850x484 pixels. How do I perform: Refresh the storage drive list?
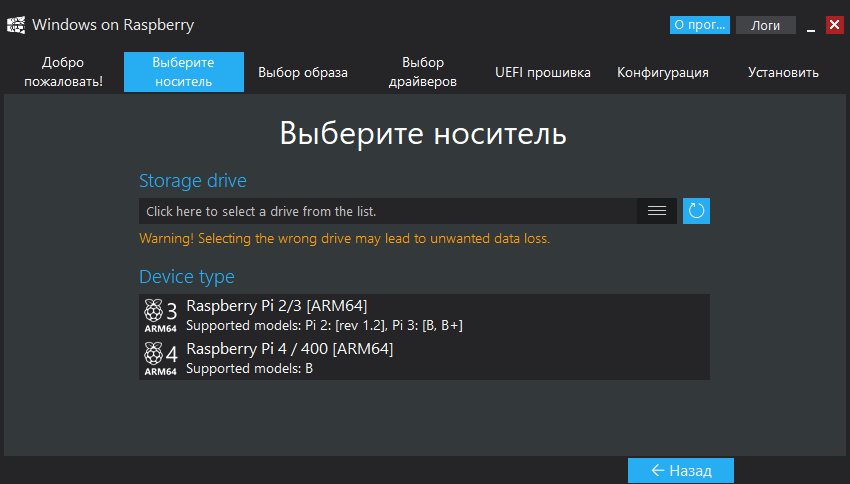point(697,211)
